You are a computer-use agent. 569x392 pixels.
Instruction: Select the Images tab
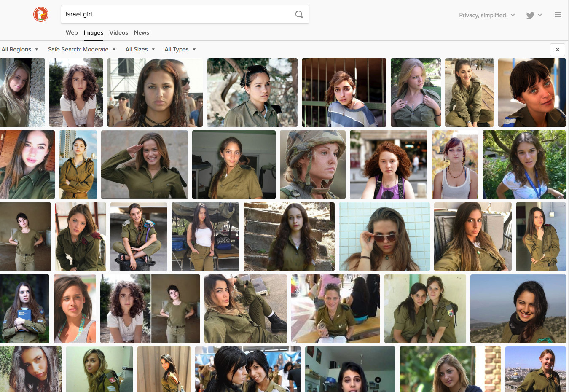(93, 33)
